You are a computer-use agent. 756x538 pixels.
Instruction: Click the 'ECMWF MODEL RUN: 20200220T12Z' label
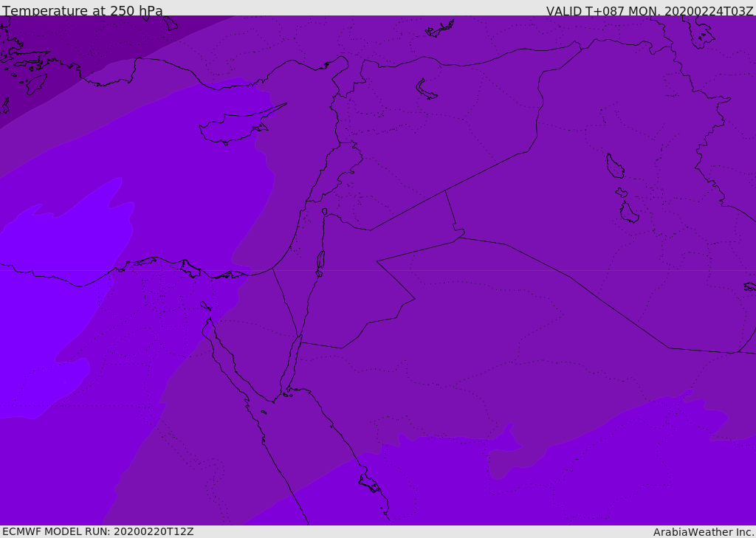tap(98, 531)
